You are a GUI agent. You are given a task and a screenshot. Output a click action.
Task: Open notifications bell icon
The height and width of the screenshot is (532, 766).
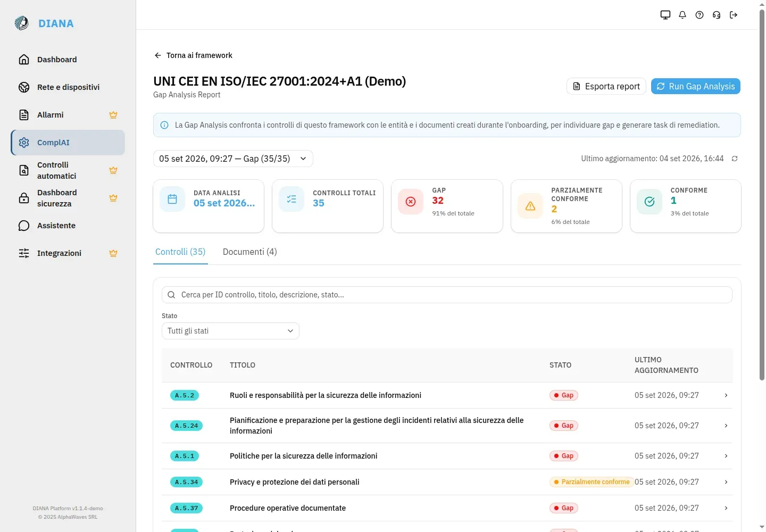click(682, 15)
